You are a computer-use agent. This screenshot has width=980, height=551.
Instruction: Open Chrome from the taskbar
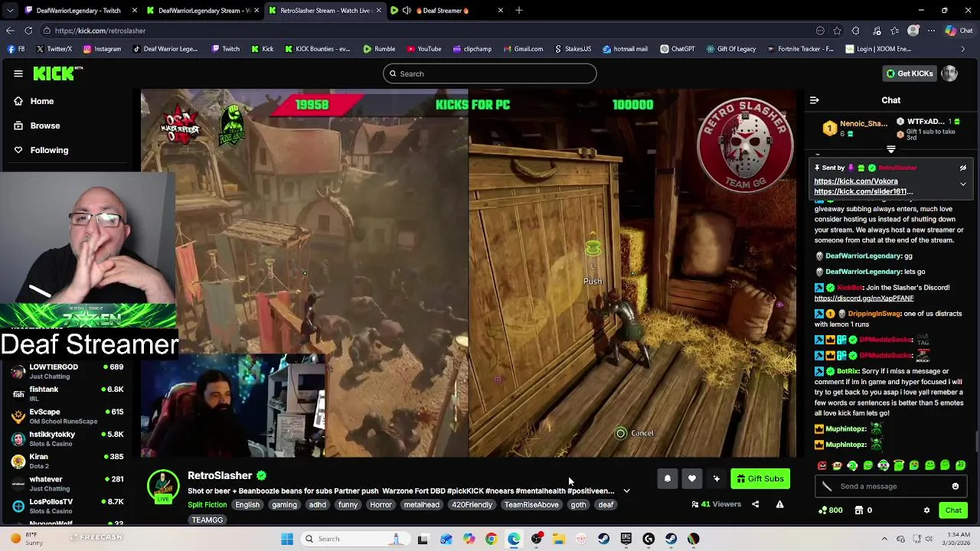pos(492,539)
